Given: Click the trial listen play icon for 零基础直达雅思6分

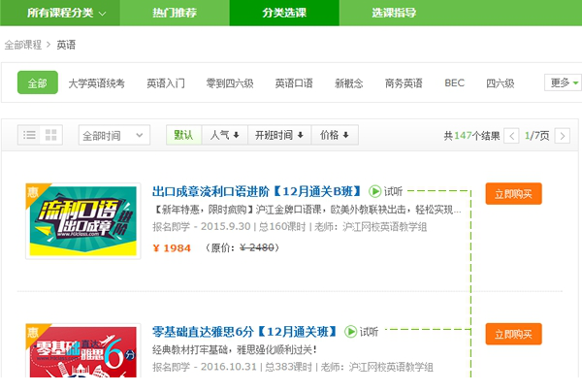Looking at the screenshot, I should (350, 332).
